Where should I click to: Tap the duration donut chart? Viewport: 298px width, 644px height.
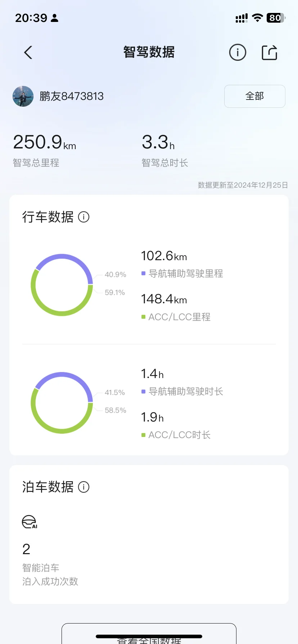62,403
